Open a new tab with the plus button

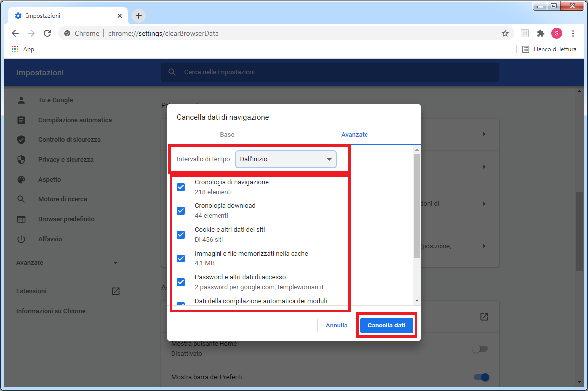click(x=139, y=16)
